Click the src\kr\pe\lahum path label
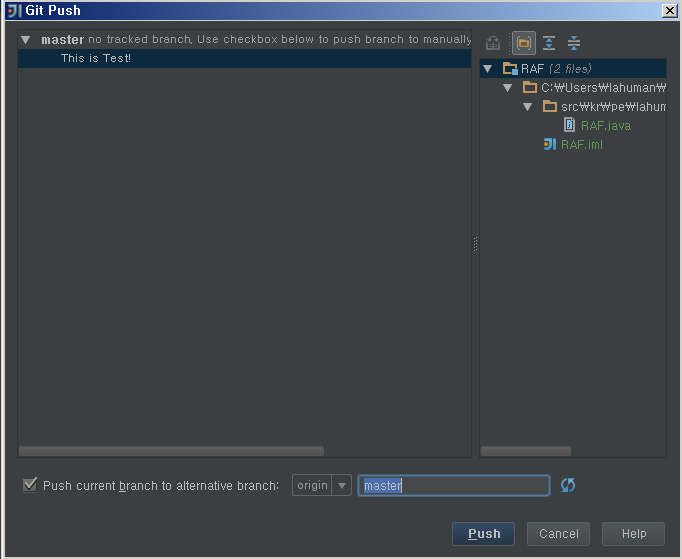The height and width of the screenshot is (559, 682). [x=613, y=107]
